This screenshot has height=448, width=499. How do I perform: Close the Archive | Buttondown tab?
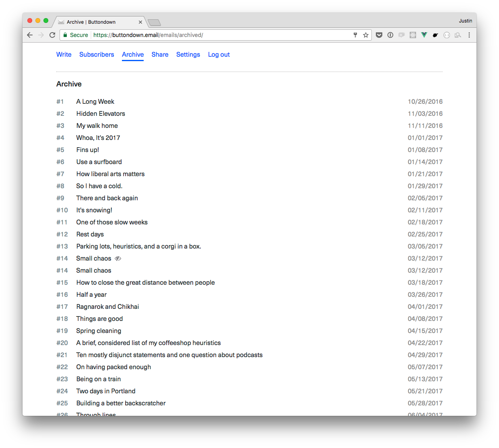(140, 22)
